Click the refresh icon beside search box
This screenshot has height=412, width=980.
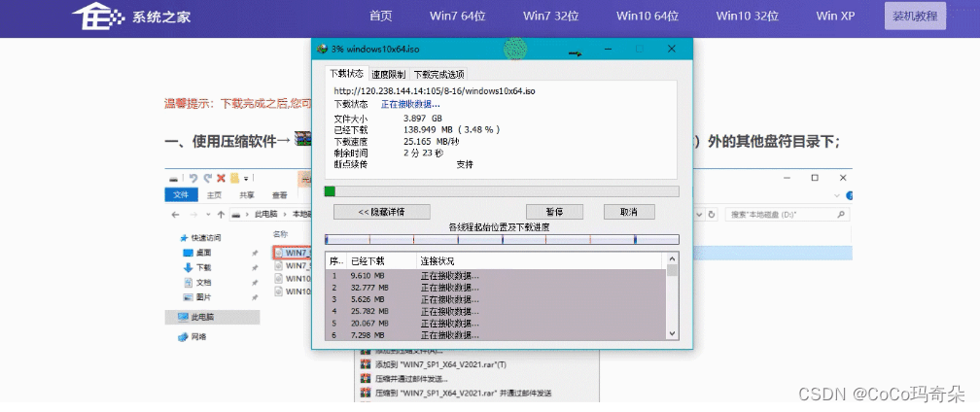712,214
